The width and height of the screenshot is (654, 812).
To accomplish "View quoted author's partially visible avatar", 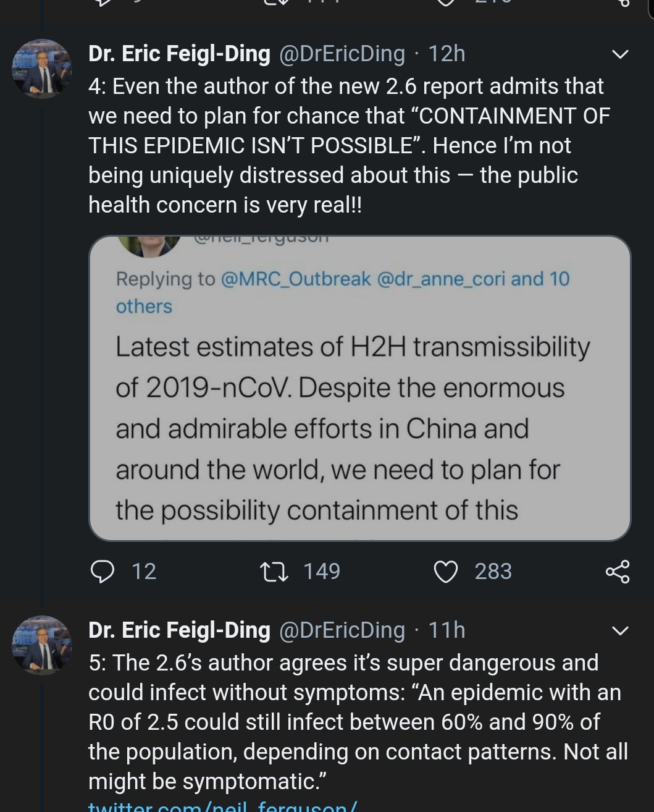I will coord(149,246).
